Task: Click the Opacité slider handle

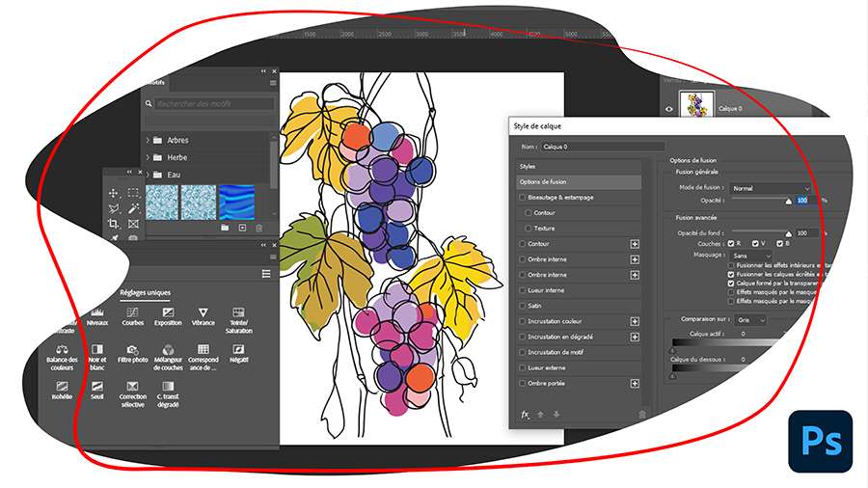Action: 788,203
